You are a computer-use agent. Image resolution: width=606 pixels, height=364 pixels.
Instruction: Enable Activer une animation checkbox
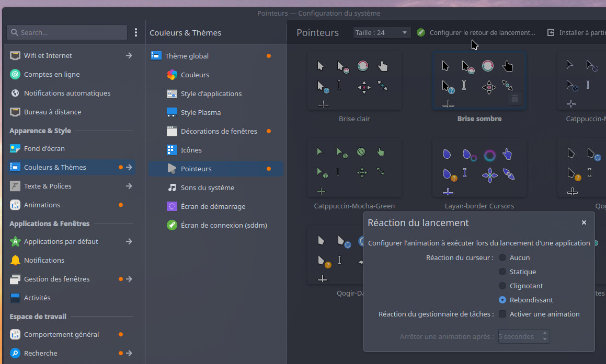coord(502,314)
